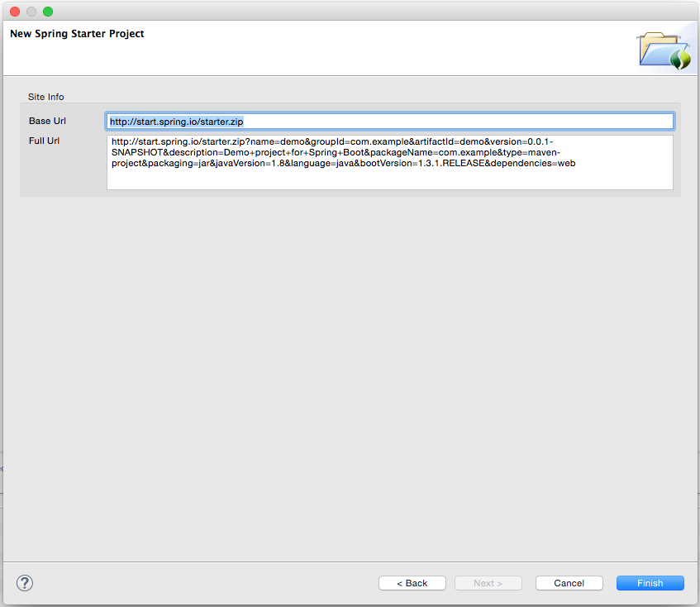Close the dialog using the red window button

[x=15, y=12]
